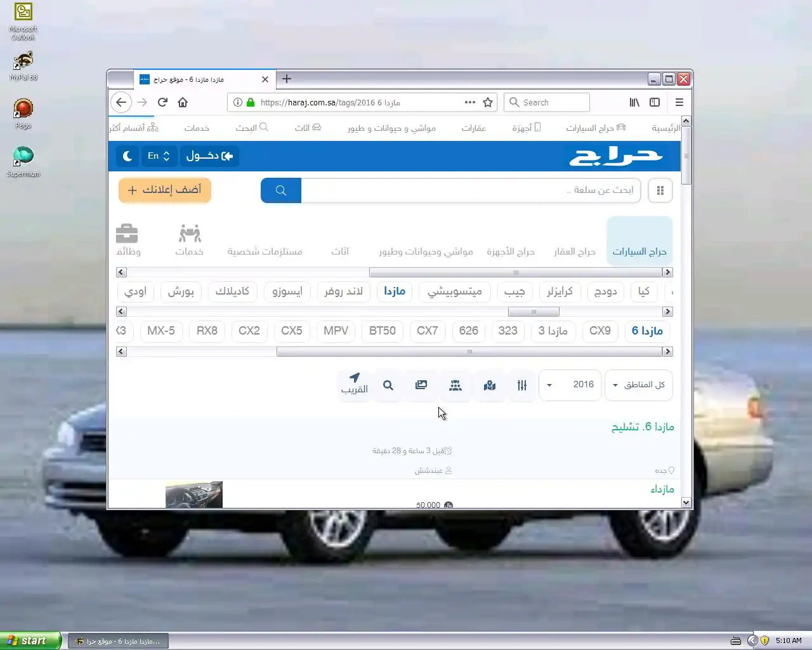
Task: Go to browser home page
Action: point(183,102)
